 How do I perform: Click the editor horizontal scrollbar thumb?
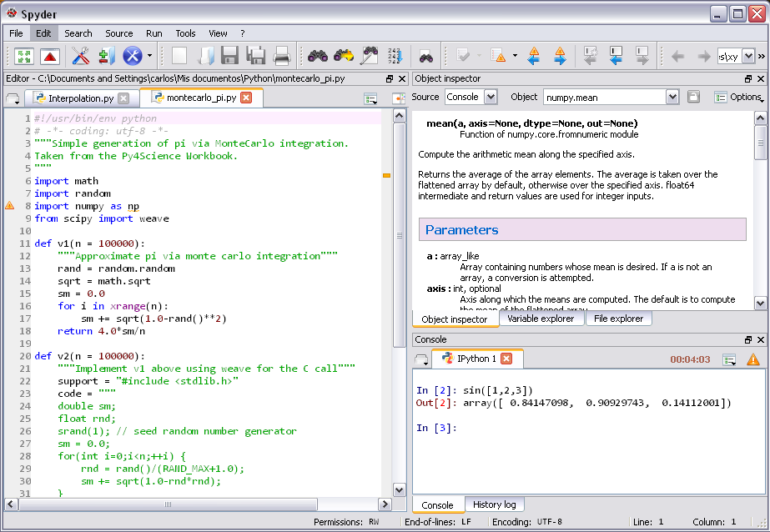click(167, 504)
